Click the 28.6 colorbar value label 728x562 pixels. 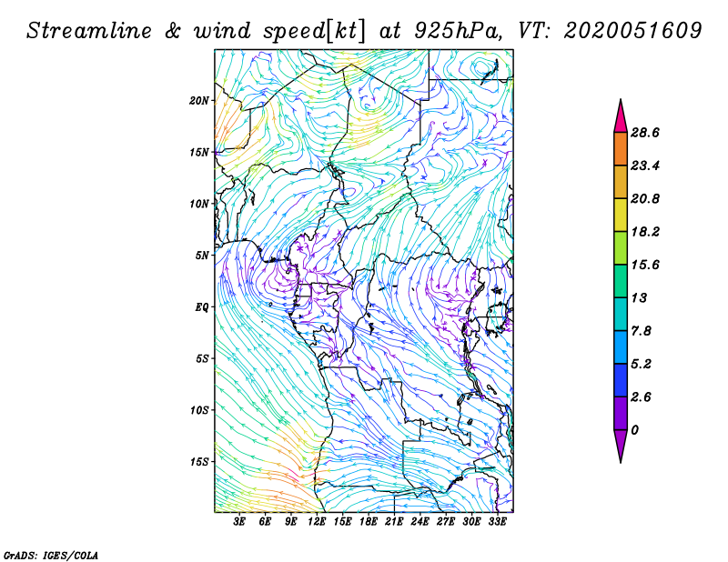tap(645, 134)
